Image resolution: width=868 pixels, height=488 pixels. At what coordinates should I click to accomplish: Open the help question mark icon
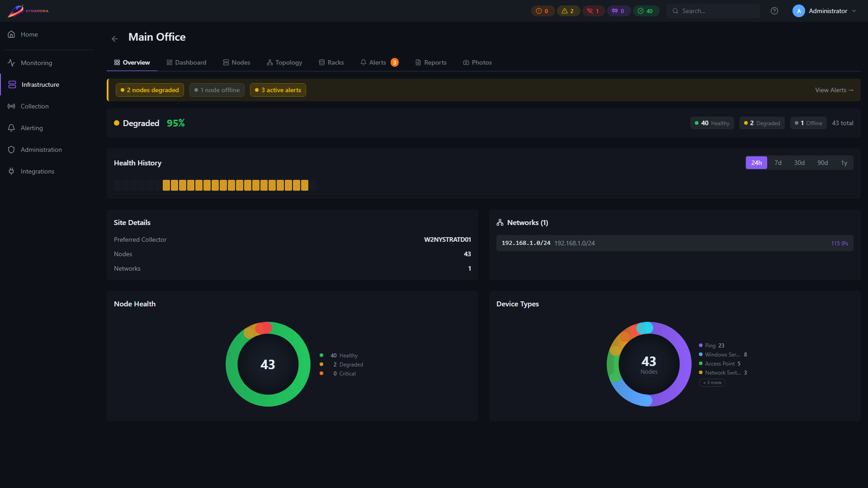pyautogui.click(x=774, y=11)
